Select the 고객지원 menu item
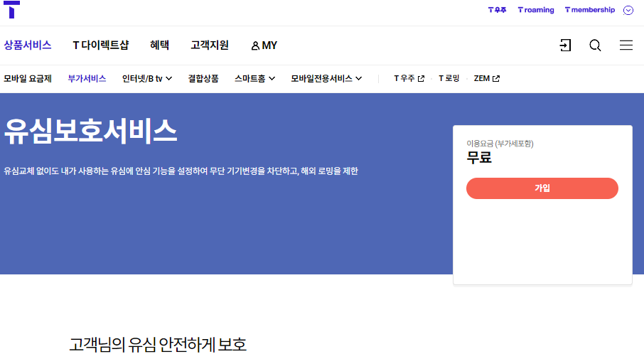Screen dimensions: 644x359 tap(210, 45)
